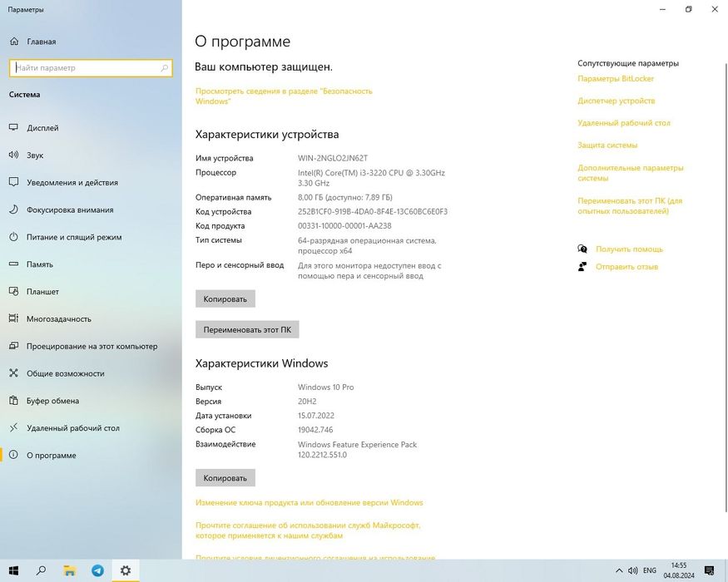
Task: Click device name WIN-2NGLO2JN62T
Action: click(333, 158)
